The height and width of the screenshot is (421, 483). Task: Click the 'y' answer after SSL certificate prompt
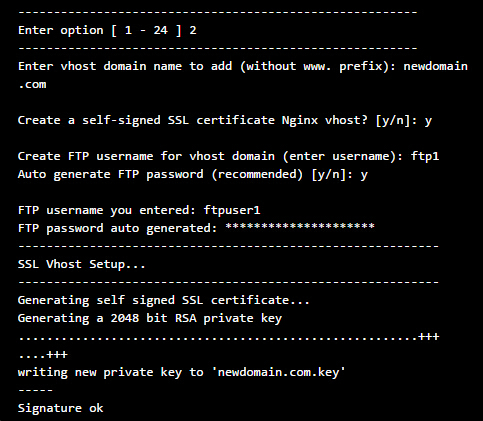[x=428, y=121]
